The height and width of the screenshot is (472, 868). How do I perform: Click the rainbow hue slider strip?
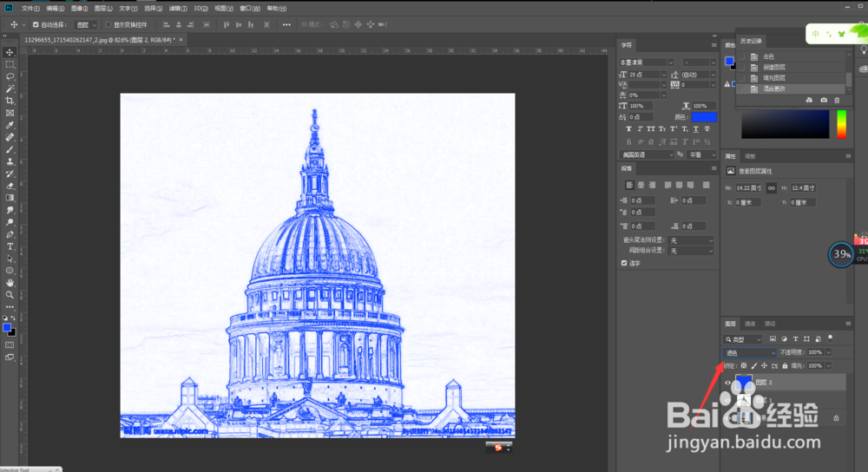click(x=841, y=124)
